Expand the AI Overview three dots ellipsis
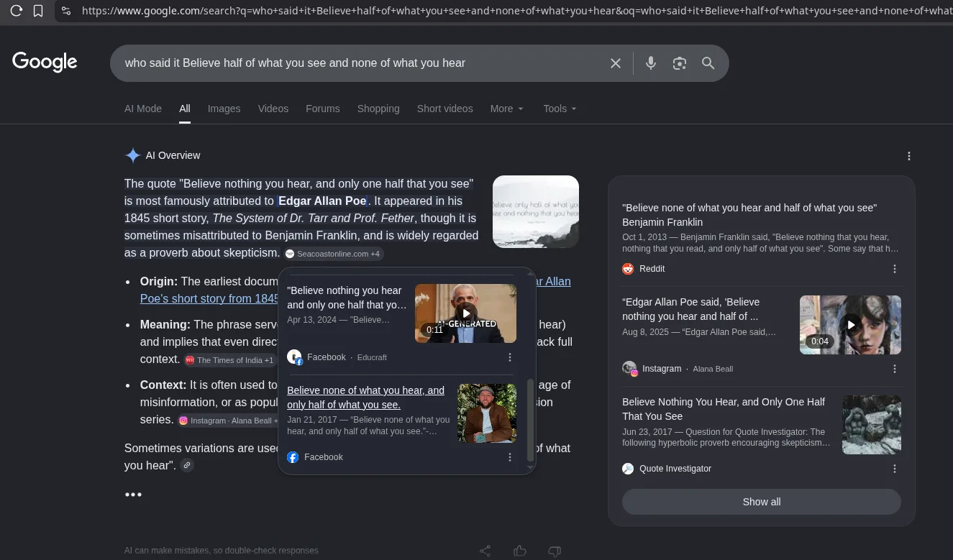 point(133,495)
